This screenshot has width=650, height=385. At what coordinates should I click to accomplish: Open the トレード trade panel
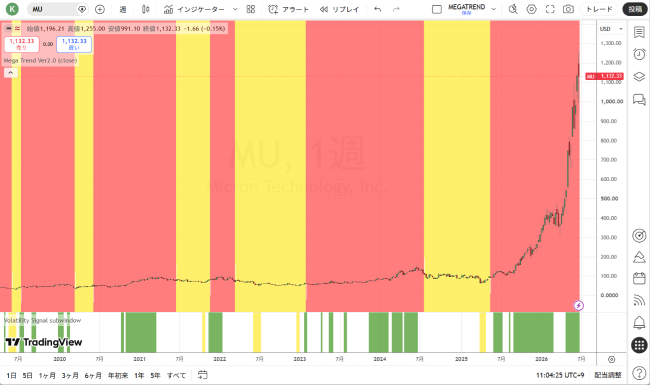click(x=599, y=9)
